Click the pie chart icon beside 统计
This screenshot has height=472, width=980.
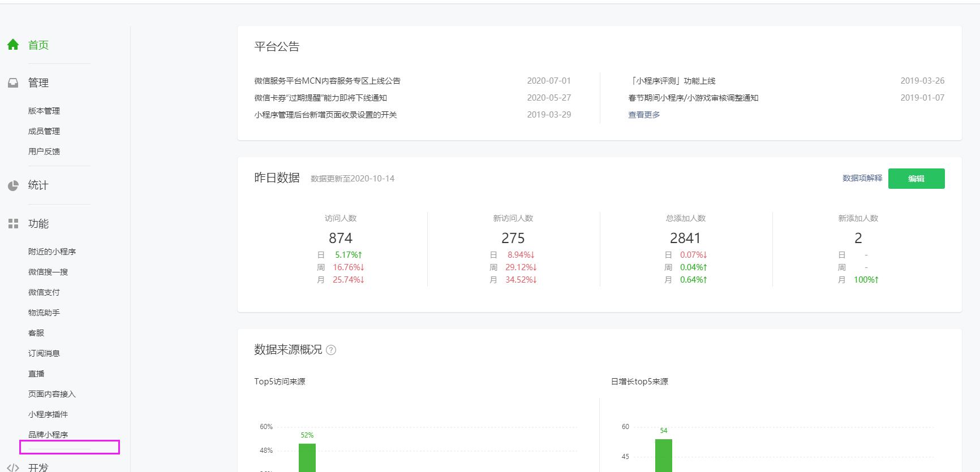pyautogui.click(x=13, y=185)
